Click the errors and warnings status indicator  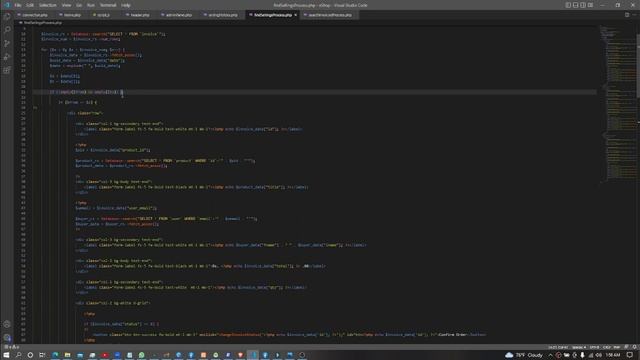12,347
